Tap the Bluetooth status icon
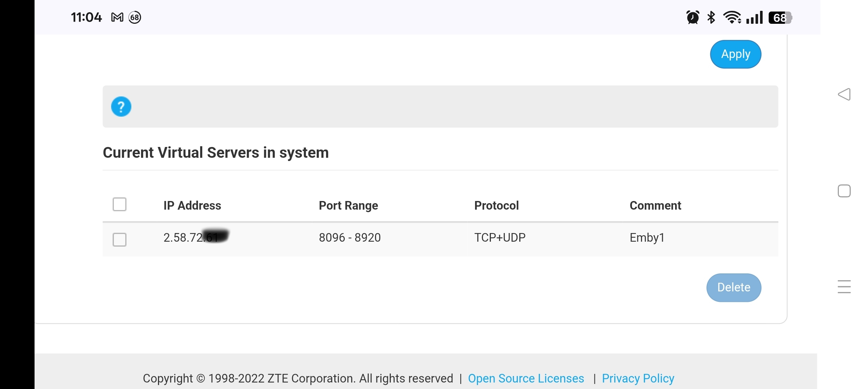Viewport: 868px width, 389px height. (x=711, y=17)
